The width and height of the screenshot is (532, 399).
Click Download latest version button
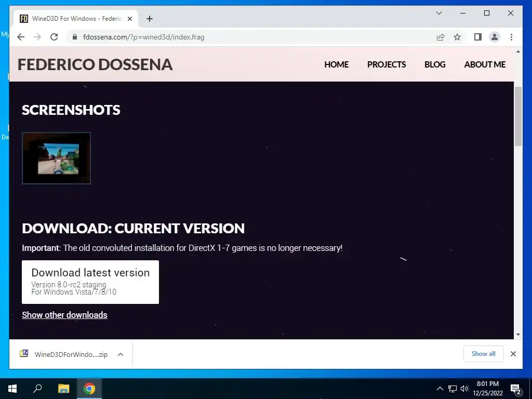[90, 282]
